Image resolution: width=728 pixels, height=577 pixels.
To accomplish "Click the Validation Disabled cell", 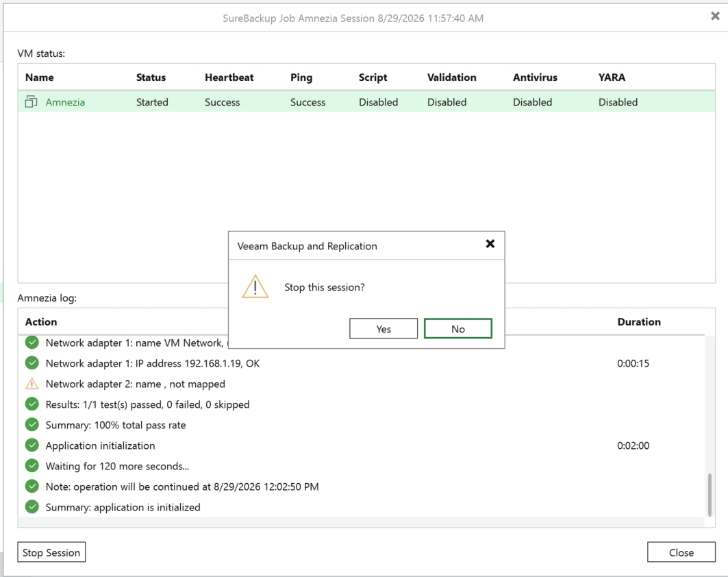I will coord(447,102).
